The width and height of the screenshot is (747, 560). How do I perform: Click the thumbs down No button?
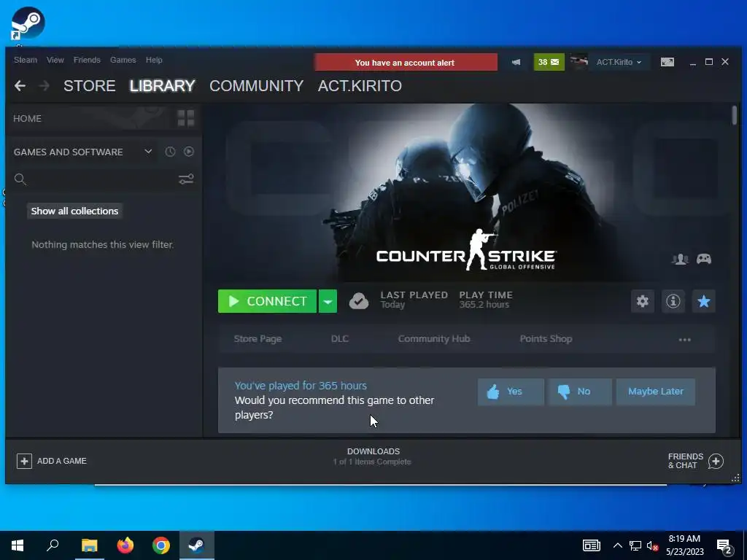click(579, 392)
